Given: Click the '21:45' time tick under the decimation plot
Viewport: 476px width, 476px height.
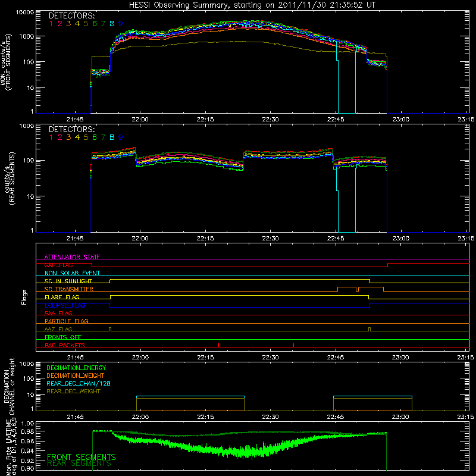Looking at the screenshot, I should click(75, 417).
